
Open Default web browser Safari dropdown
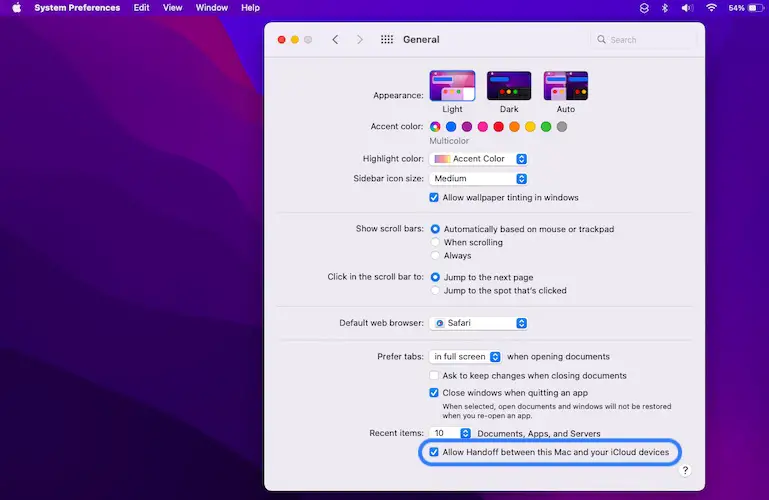tap(478, 324)
